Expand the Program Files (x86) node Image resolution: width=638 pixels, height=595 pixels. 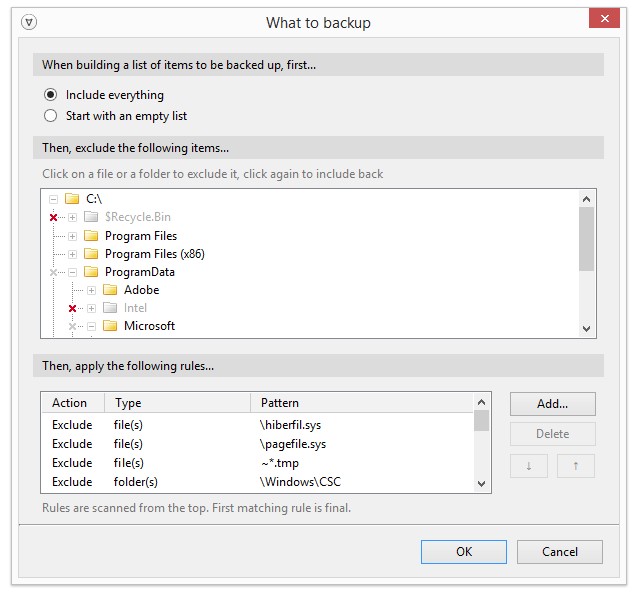tap(72, 254)
